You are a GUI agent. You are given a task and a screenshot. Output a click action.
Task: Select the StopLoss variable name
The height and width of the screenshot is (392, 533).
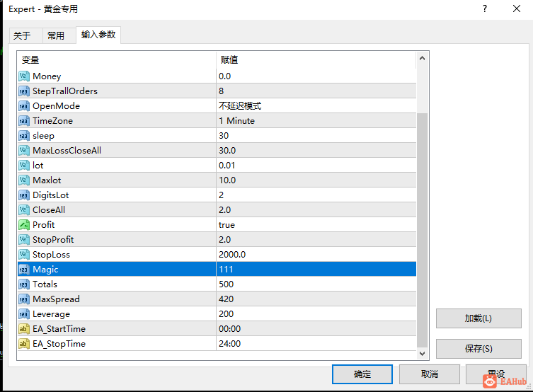point(52,255)
